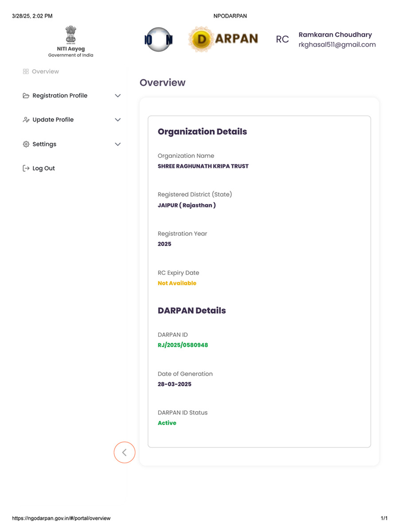Click the Registration Profile folder icon
This screenshot has width=399, height=532.
pos(26,96)
